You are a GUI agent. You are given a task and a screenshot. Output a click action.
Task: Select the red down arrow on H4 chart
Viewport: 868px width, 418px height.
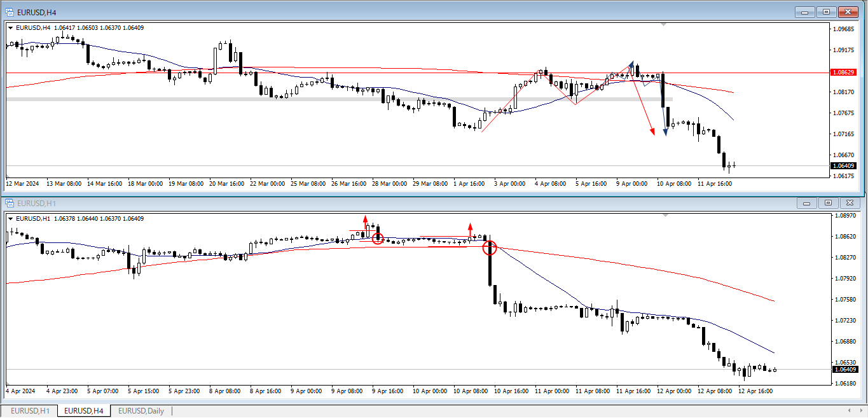[652, 131]
